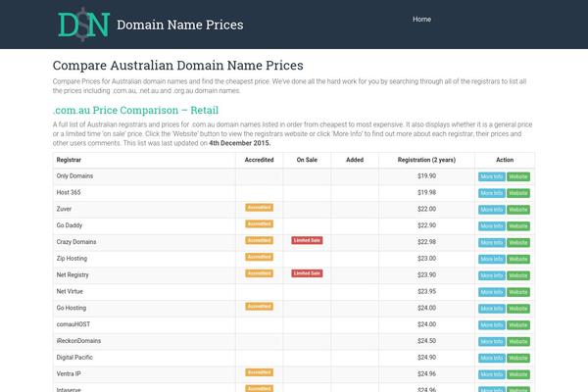The image size is (588, 392).
Task: Click More Info for Go Daddy
Action: 492,226
